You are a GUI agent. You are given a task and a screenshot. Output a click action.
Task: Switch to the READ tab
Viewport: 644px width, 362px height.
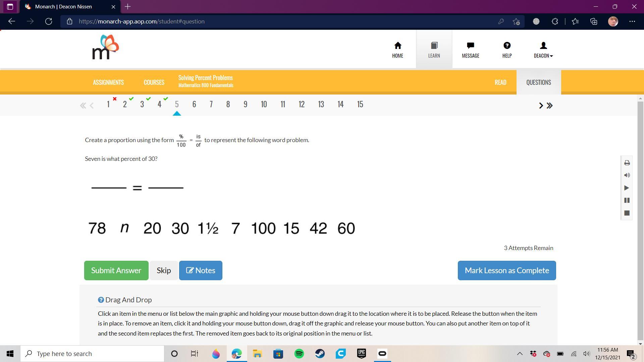(500, 82)
